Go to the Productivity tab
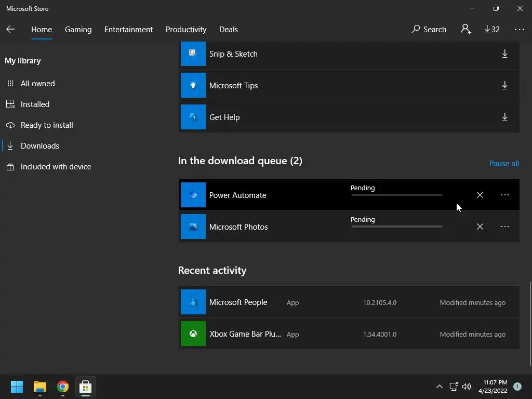 (x=186, y=30)
